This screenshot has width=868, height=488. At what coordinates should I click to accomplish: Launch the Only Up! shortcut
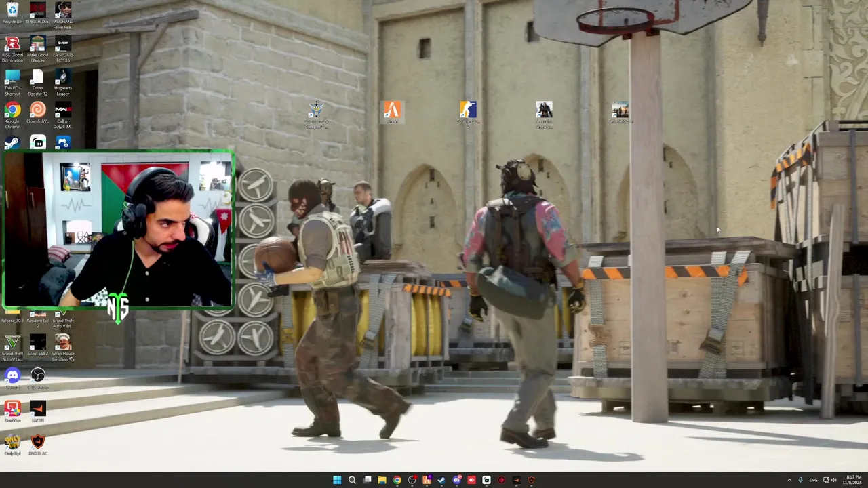(12, 445)
